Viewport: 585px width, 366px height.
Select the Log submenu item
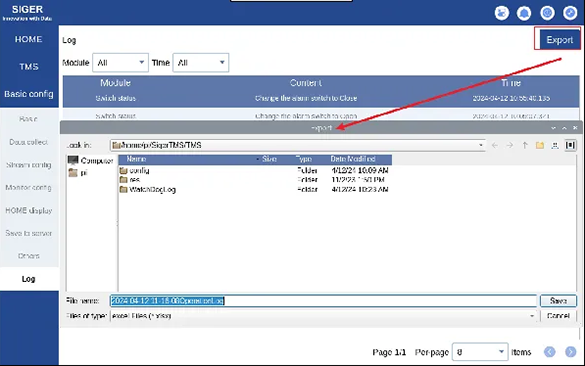click(x=29, y=279)
